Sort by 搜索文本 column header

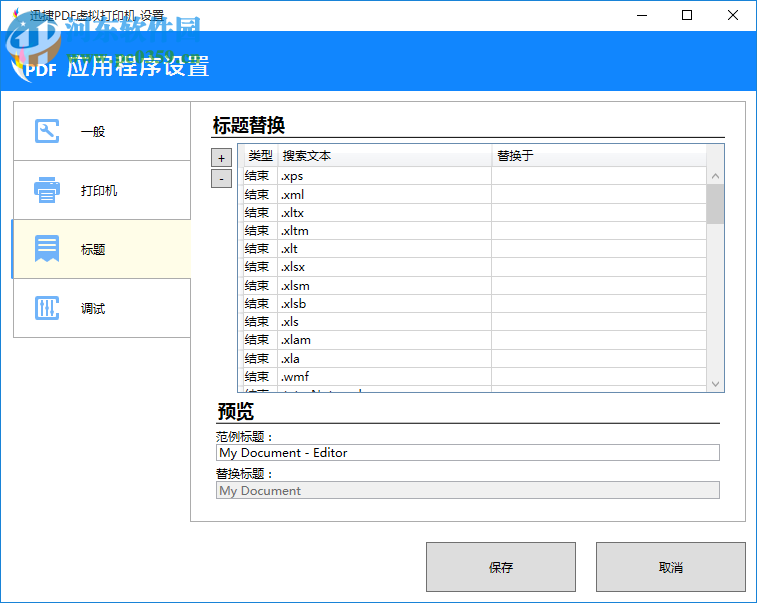(385, 156)
